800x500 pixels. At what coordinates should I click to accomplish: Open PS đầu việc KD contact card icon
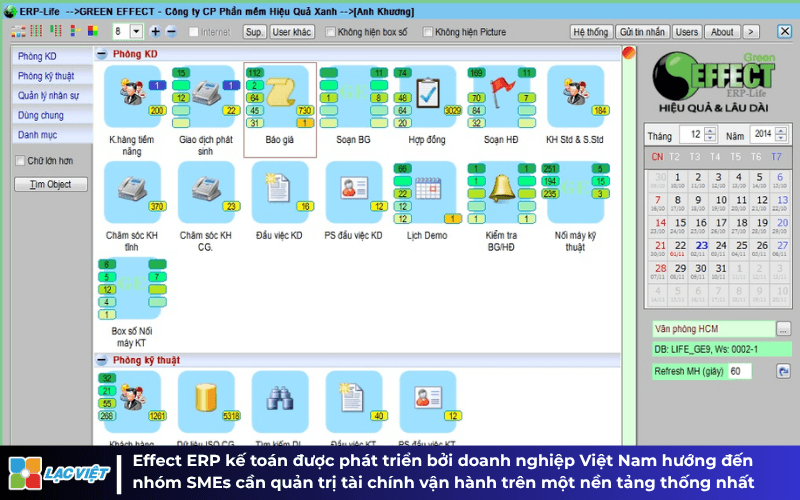tap(353, 192)
